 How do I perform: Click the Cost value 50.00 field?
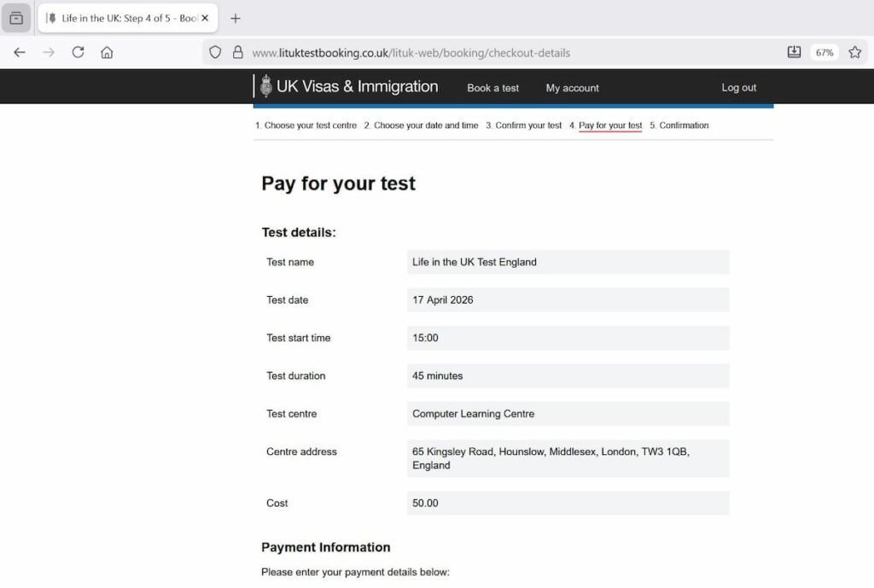pos(568,504)
